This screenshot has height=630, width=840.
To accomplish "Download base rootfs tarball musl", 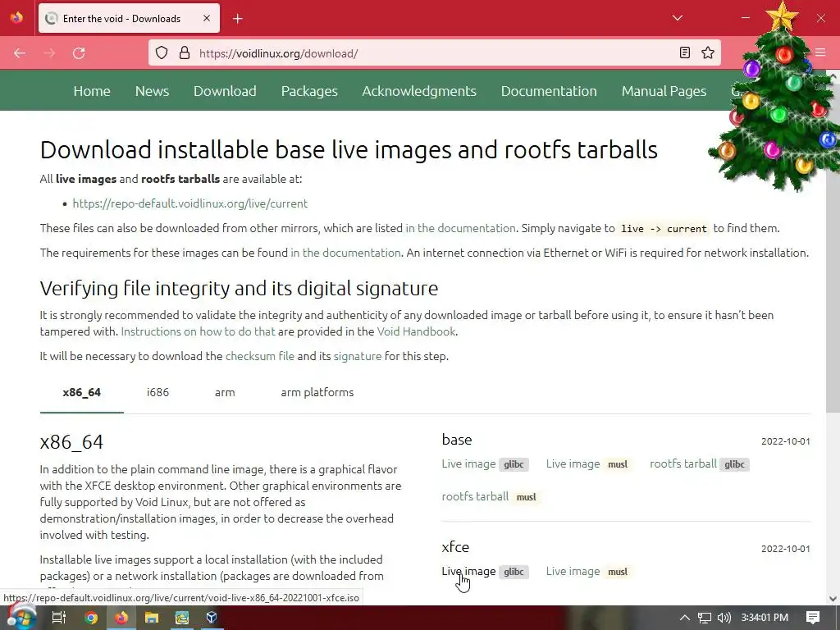I will 491,496.
